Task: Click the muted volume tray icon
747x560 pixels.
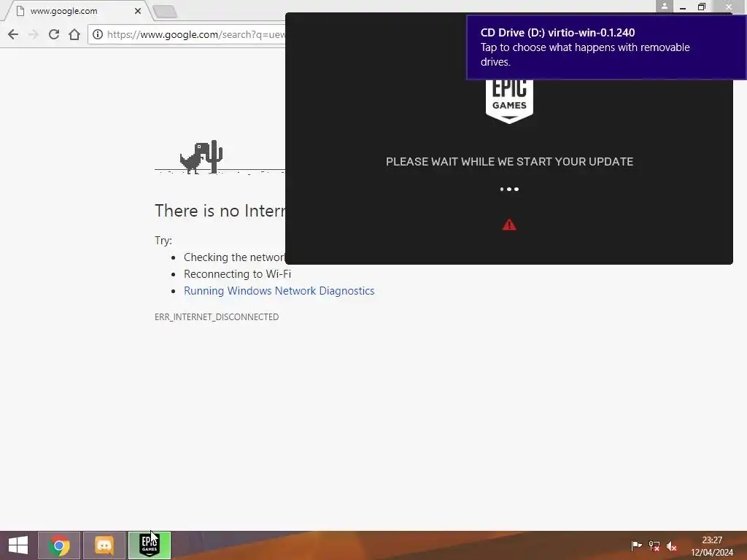Action: click(672, 545)
